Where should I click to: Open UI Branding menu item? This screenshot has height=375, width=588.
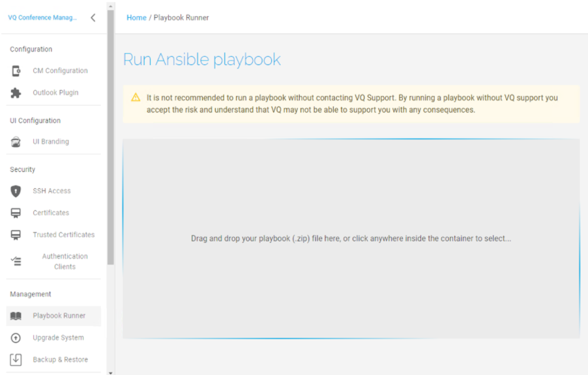coord(53,142)
